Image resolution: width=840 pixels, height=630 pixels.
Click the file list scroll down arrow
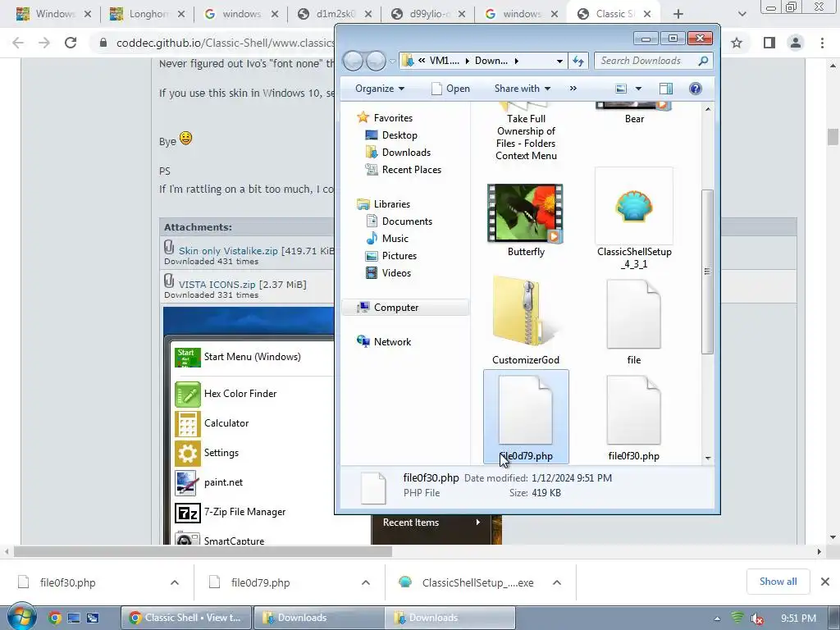point(708,458)
